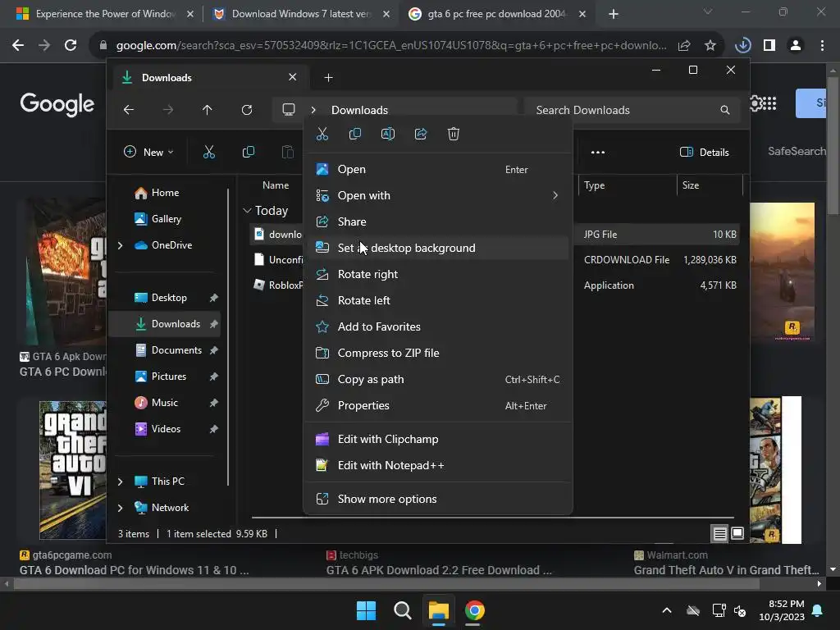Viewport: 840px width, 630px height.
Task: Choose Properties in context menu
Action: coord(438,405)
